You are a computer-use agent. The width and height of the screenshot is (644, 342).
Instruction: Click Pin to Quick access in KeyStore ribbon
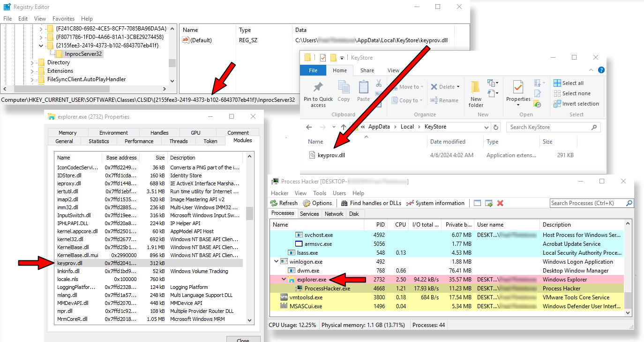(x=318, y=94)
